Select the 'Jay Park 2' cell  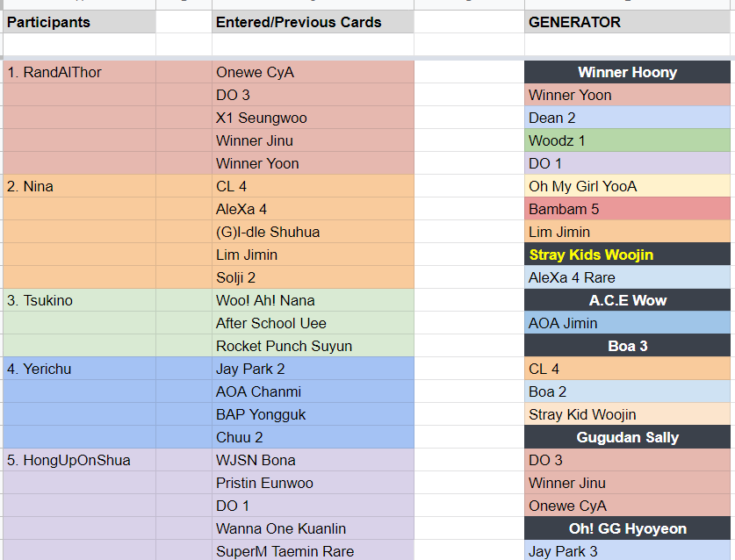313,369
